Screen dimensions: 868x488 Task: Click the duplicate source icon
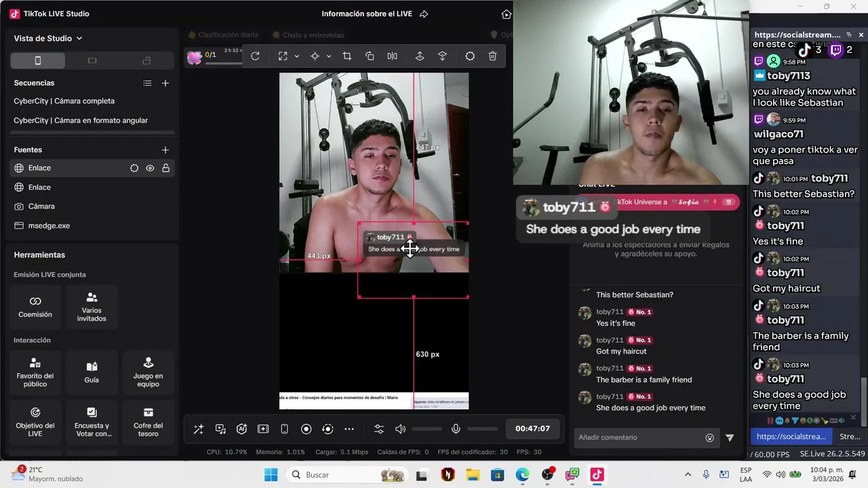370,56
